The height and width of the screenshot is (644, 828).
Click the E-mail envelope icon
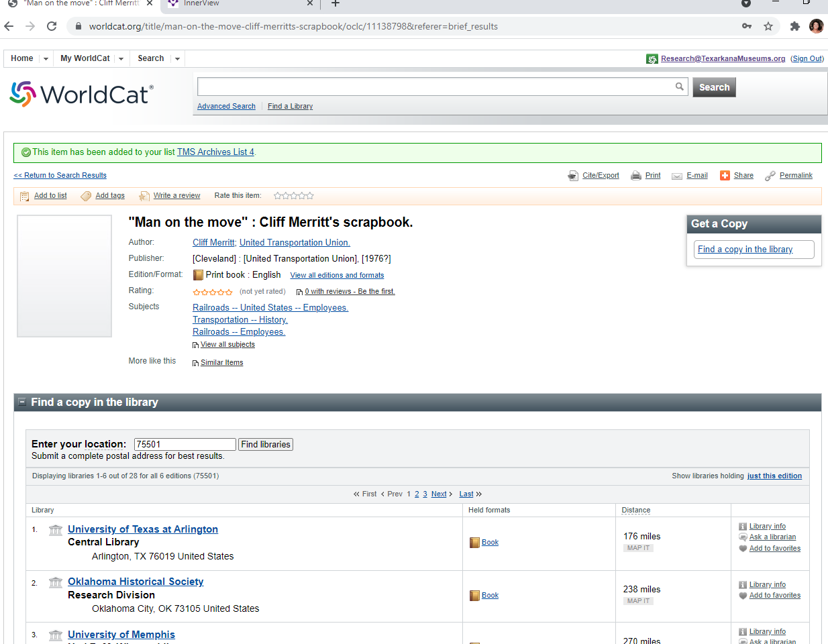[677, 176]
